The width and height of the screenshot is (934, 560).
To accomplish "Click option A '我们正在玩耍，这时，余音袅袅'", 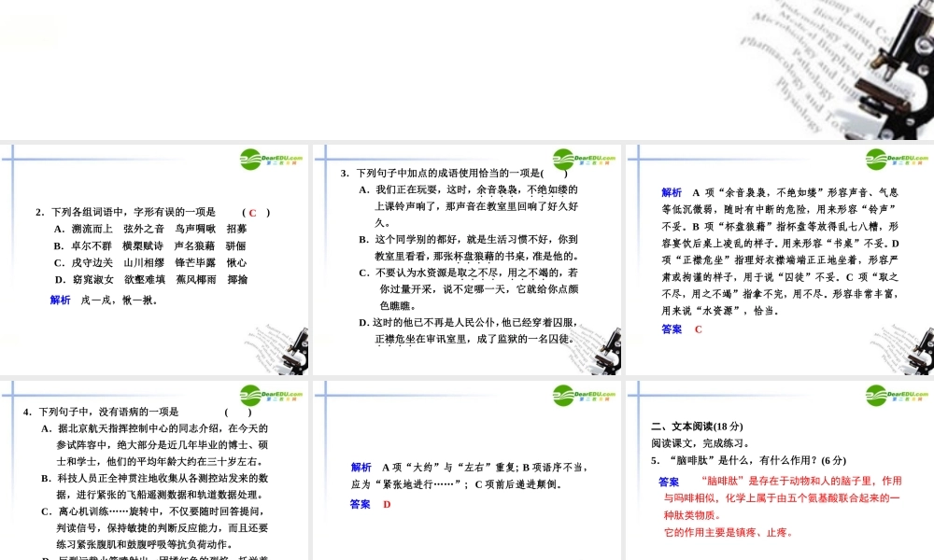I will (x=468, y=206).
